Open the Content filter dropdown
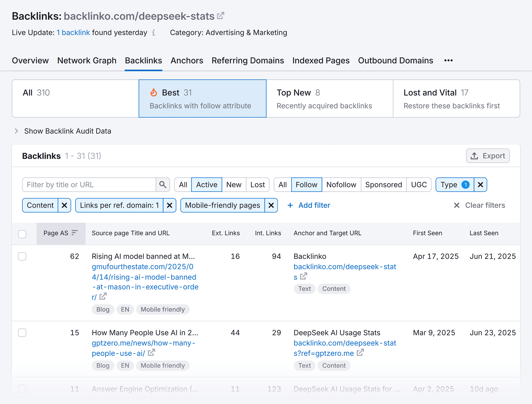 (40, 205)
